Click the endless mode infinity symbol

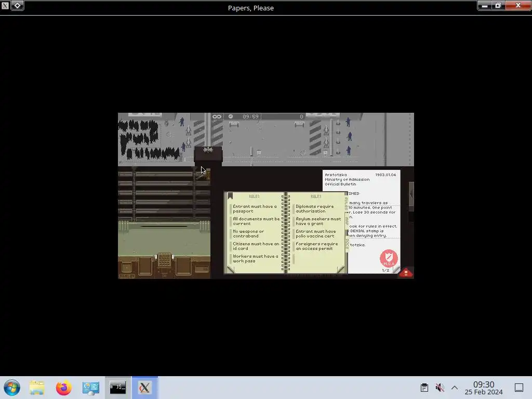tap(217, 117)
